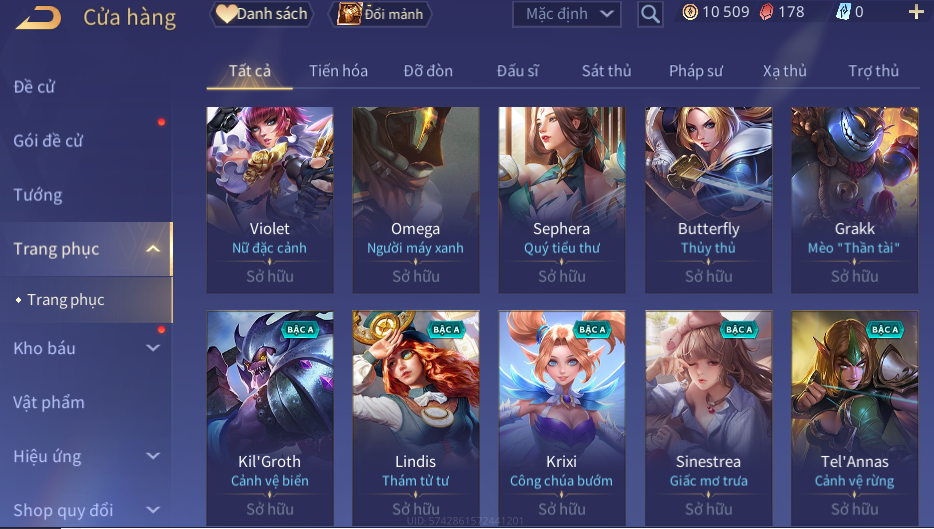
Task: Open Danh sách wishlist heart button
Action: coord(262,14)
